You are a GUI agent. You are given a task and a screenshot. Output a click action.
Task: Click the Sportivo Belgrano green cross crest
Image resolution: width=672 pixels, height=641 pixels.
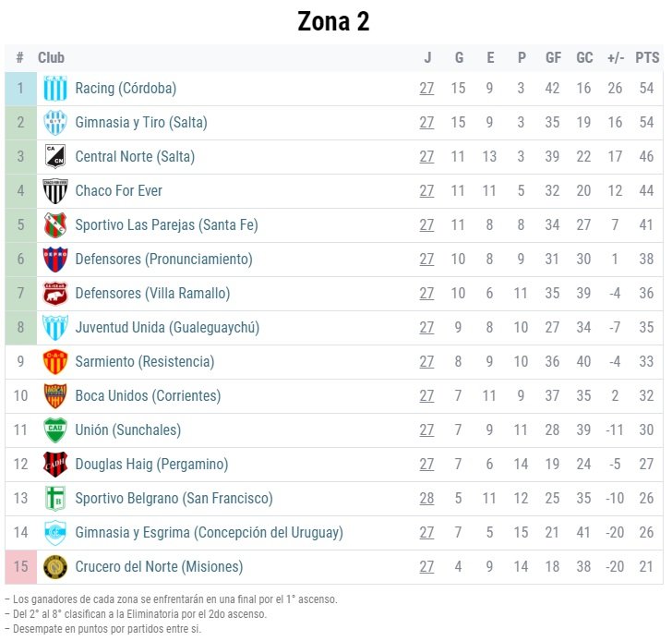point(55,498)
